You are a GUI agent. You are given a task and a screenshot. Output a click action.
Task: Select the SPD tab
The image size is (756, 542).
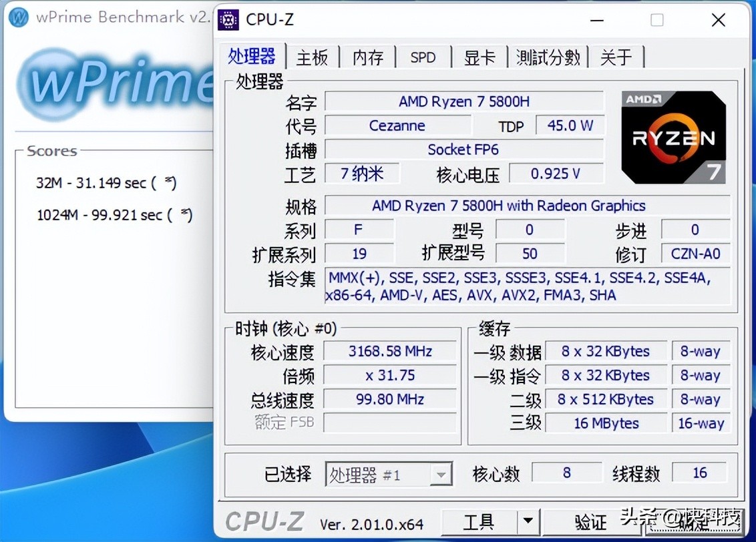click(423, 57)
